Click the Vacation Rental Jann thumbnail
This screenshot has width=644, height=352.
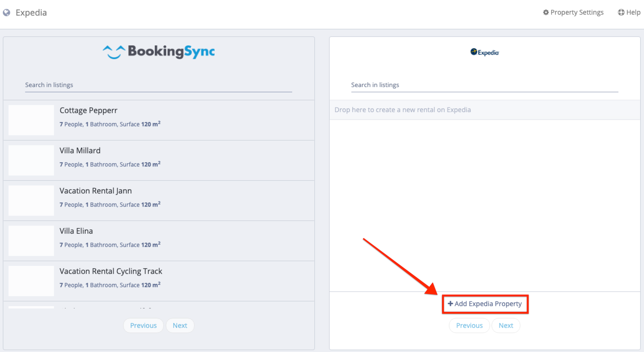[x=31, y=201]
